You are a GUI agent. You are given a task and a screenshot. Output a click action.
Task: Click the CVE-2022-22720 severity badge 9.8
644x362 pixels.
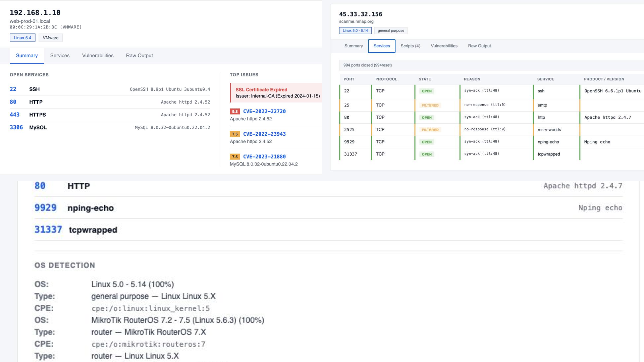coord(234,111)
